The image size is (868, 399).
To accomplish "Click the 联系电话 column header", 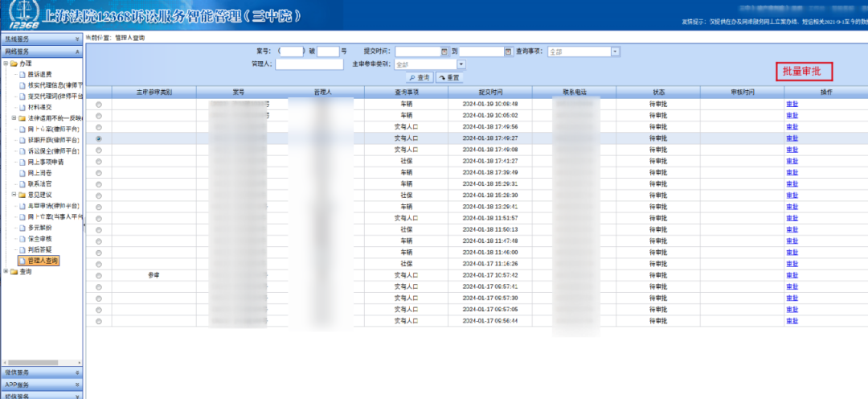I will [574, 92].
